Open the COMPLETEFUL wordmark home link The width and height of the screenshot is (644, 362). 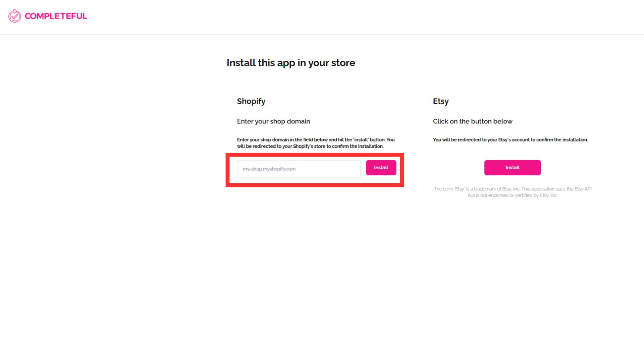click(56, 16)
